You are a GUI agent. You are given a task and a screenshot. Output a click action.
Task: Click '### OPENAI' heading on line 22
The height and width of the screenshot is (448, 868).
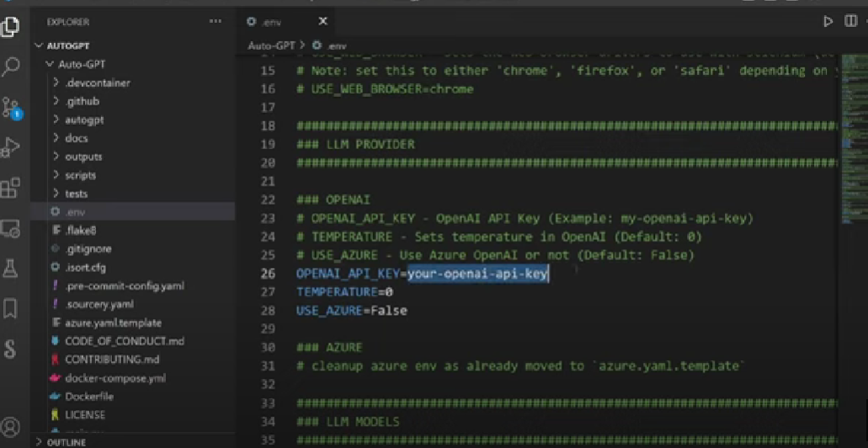pos(333,200)
